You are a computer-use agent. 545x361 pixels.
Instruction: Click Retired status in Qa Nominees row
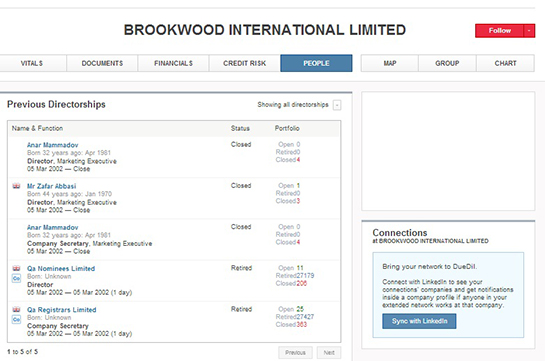click(241, 268)
